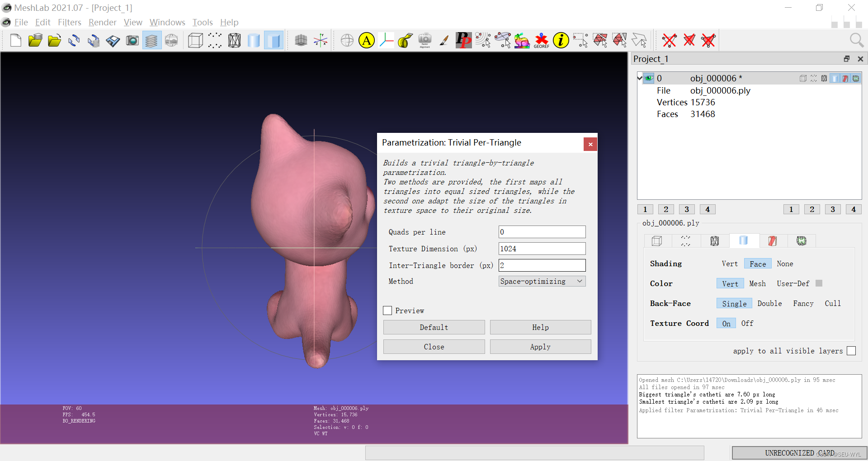Viewport: 868px width, 461px height.
Task: Select the rainbow bunny quality mapper tool
Action: coord(522,41)
